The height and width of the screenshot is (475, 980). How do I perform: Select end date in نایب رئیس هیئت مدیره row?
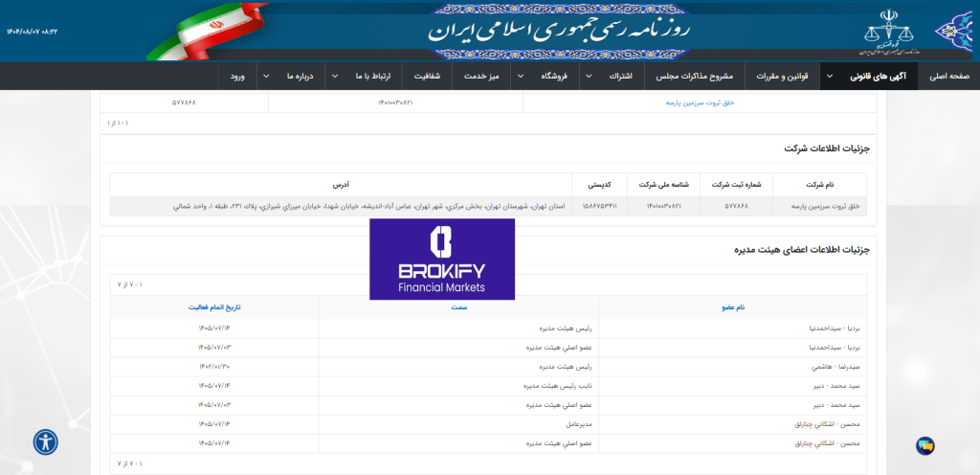pos(214,386)
